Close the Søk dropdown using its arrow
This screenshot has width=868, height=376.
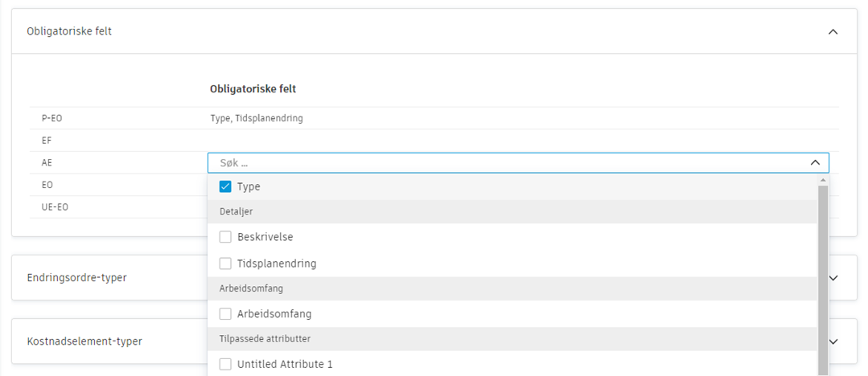point(815,163)
